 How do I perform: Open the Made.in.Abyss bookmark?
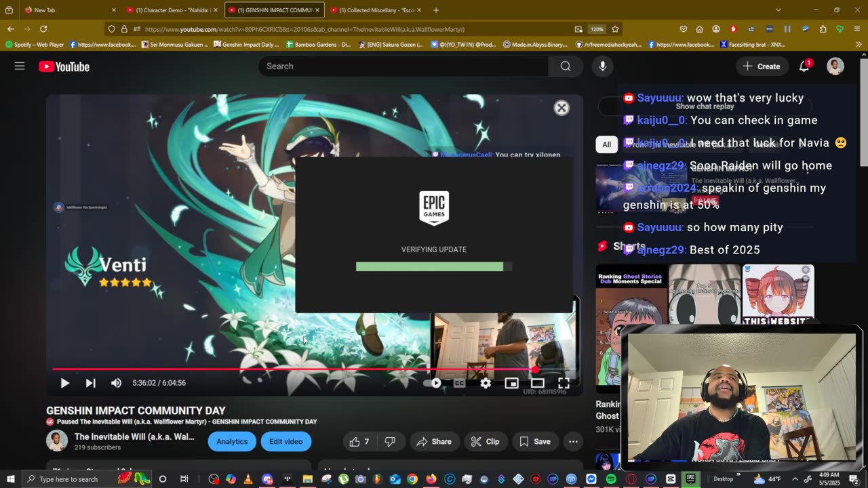(x=536, y=45)
